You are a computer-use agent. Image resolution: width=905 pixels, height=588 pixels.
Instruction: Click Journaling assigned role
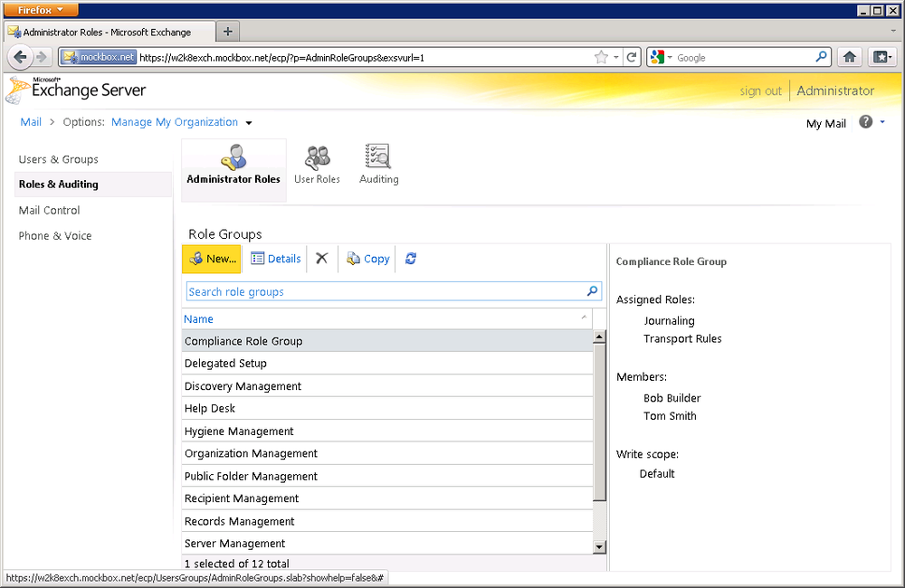[x=669, y=321]
